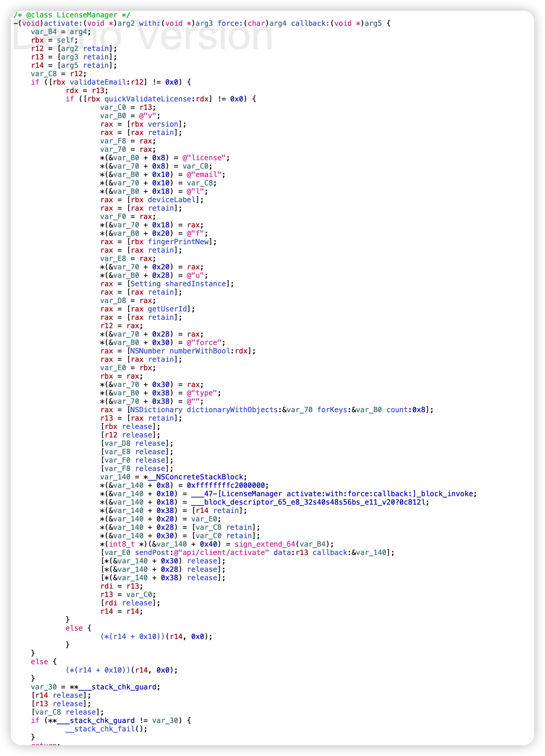This screenshot has width=545, height=756.
Task: Click the quickValidateLicense:rdx if-statement
Action: coord(161,99)
